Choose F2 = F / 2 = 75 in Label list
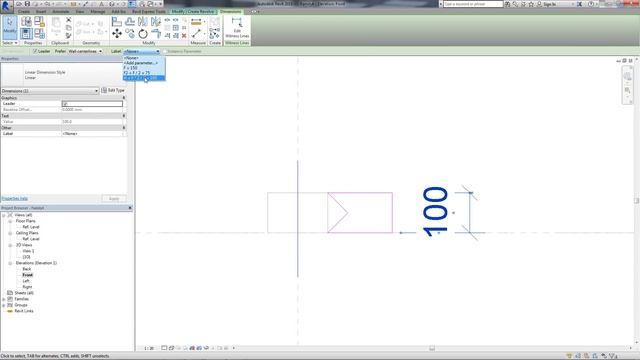 pyautogui.click(x=144, y=73)
